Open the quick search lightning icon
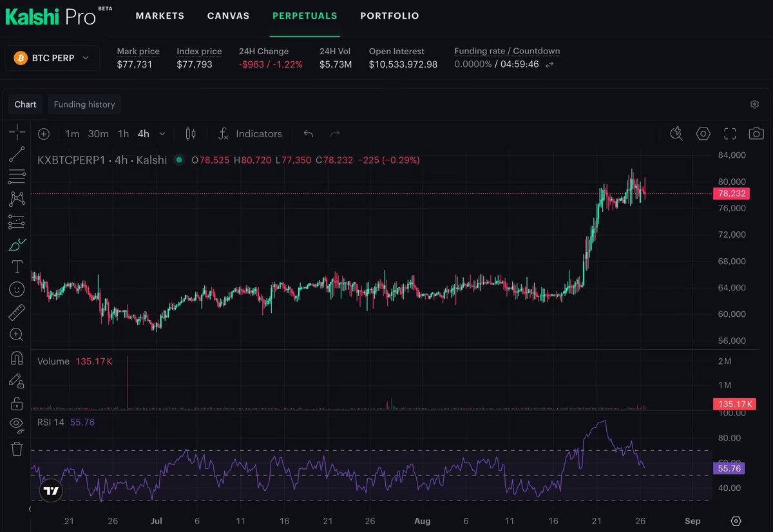This screenshot has height=532, width=773. (676, 134)
